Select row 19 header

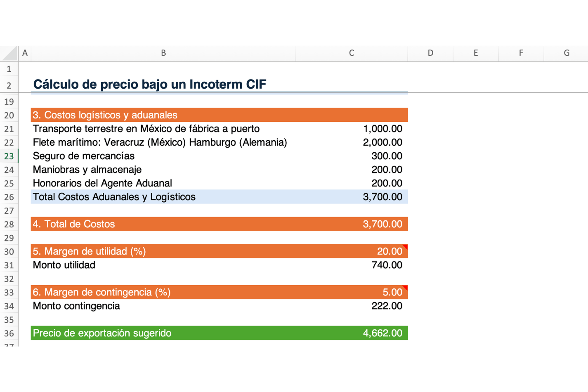[x=9, y=102]
